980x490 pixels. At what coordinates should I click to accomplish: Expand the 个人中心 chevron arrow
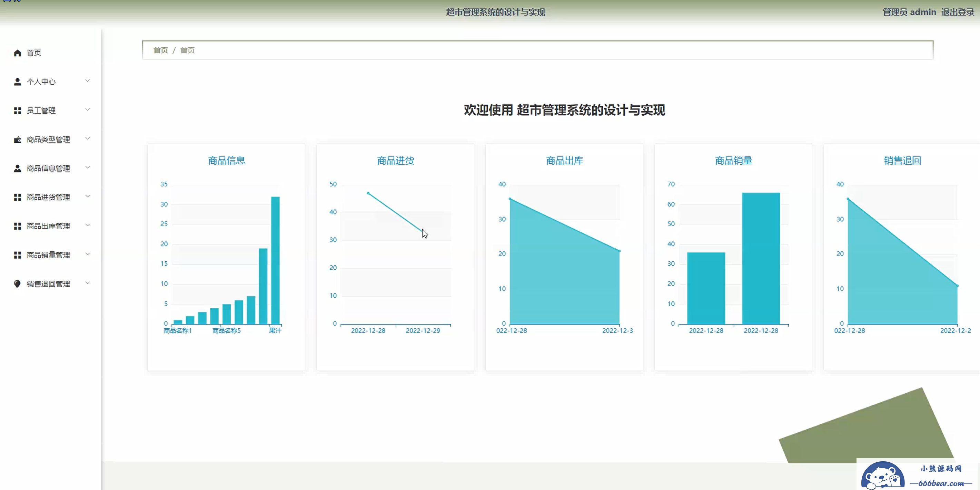(x=88, y=81)
